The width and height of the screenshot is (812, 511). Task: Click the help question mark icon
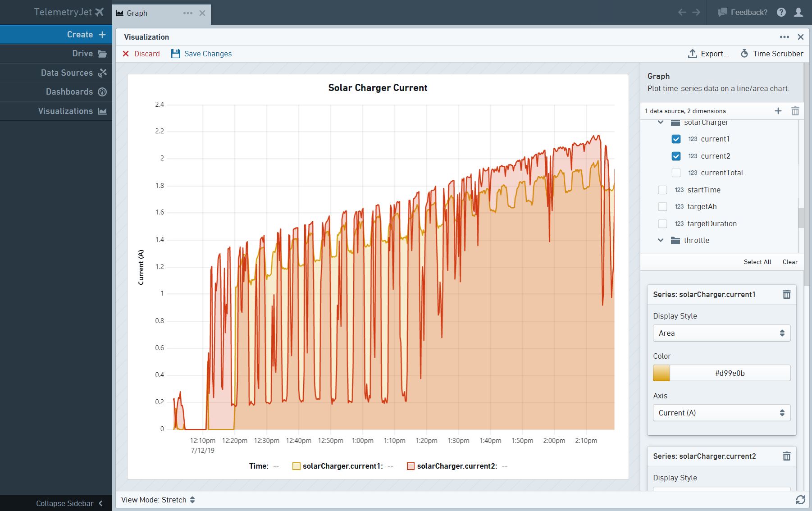(781, 12)
